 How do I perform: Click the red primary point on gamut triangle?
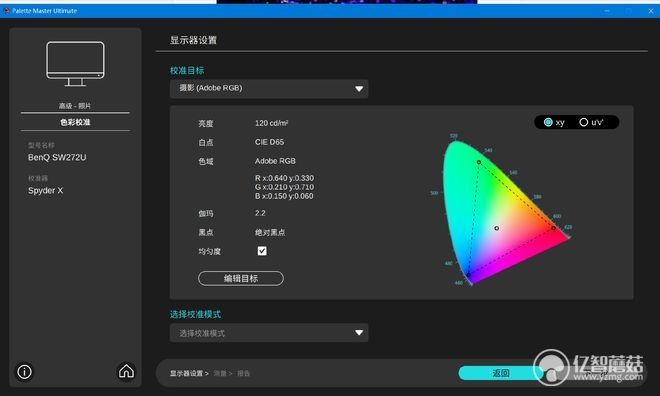click(554, 228)
